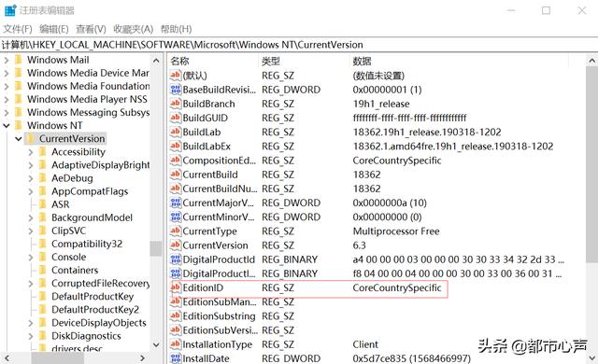The width and height of the screenshot is (598, 364).
Task: Click the 0x0000000a (10) data value
Action: 390,203
